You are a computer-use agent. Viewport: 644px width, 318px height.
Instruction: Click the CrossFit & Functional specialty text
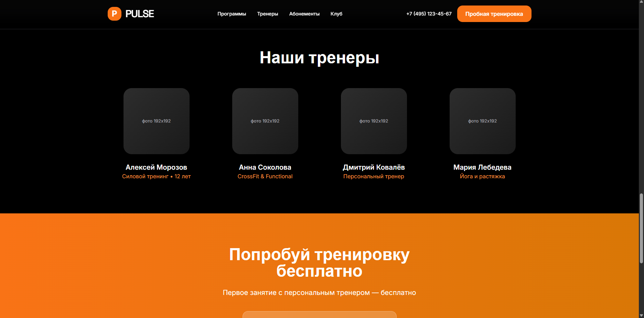pos(265,176)
